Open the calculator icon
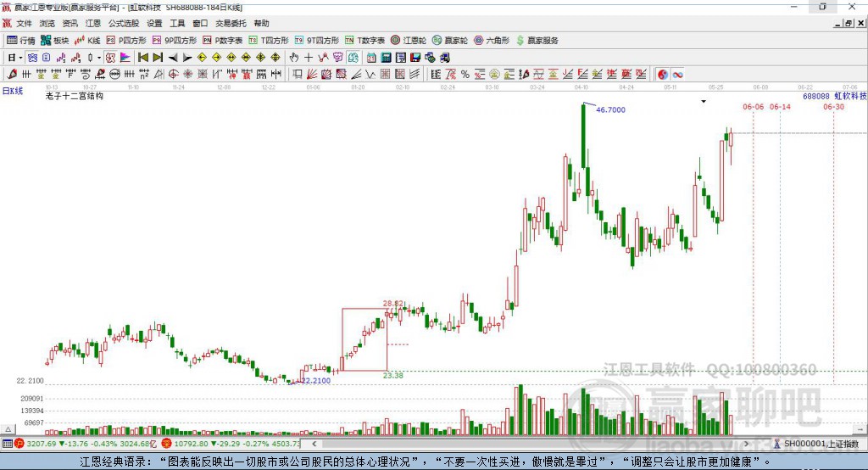 pyautogui.click(x=386, y=58)
